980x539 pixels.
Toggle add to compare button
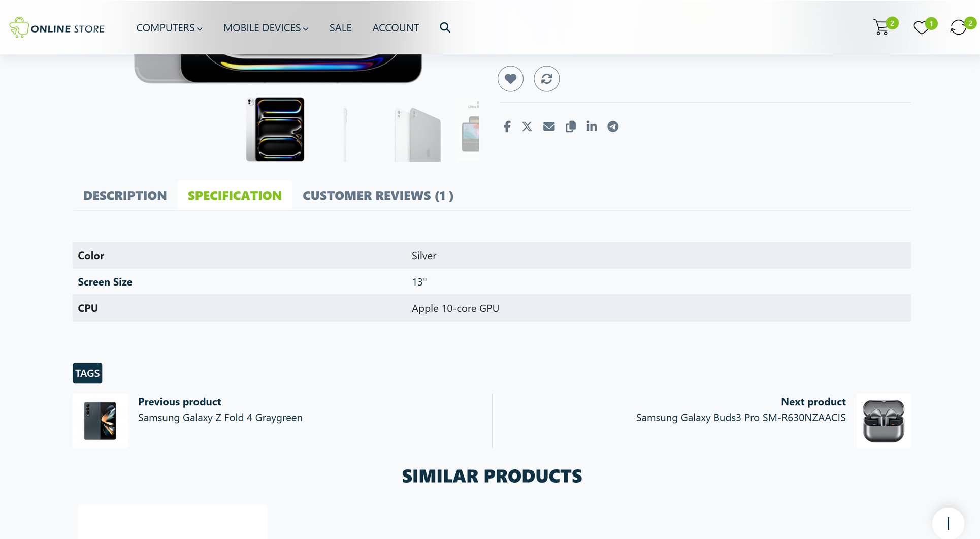[546, 79]
